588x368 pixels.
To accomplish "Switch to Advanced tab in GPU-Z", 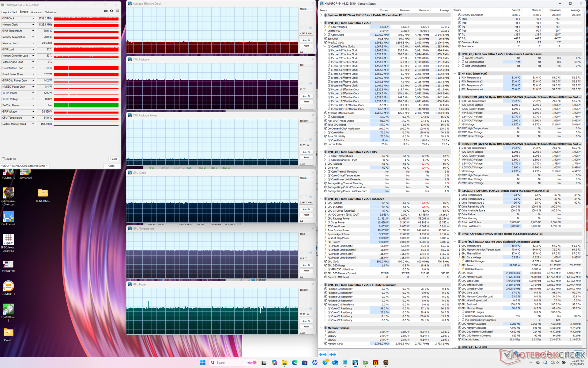I will pyautogui.click(x=37, y=12).
